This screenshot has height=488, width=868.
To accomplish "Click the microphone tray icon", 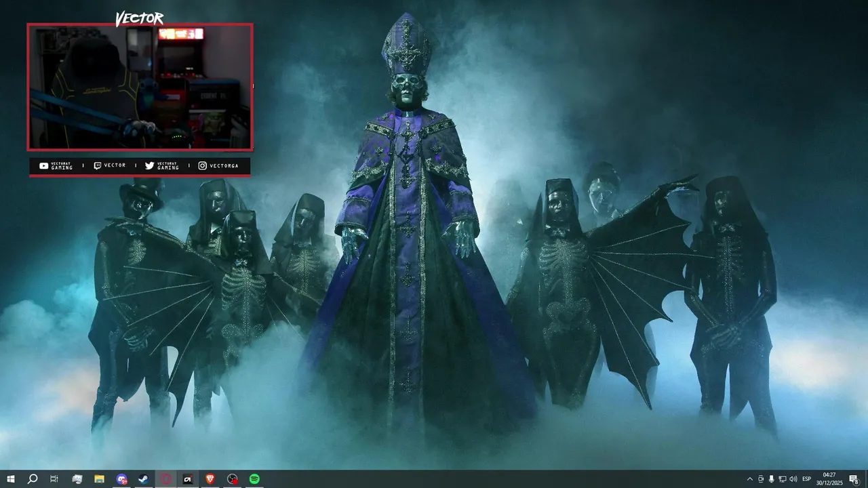I will click(772, 479).
